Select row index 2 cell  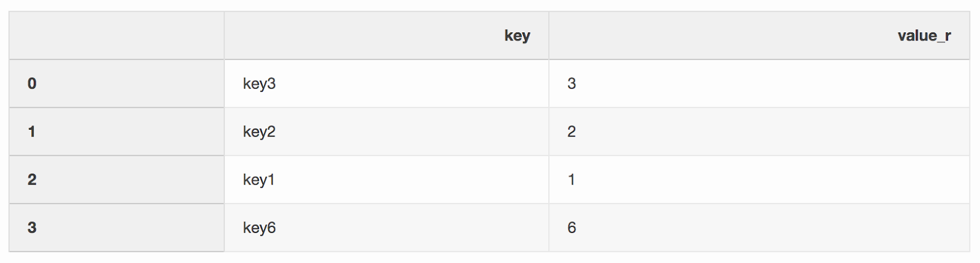point(32,180)
